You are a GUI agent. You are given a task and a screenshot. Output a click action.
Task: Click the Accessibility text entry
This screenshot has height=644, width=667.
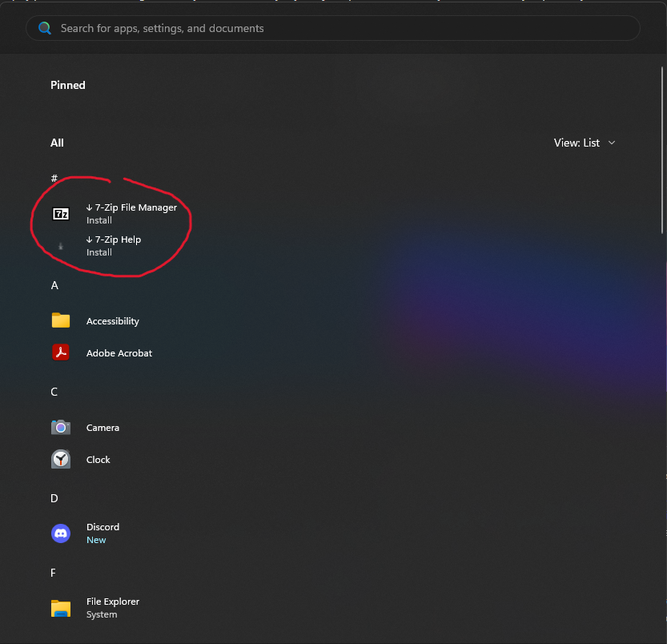113,321
